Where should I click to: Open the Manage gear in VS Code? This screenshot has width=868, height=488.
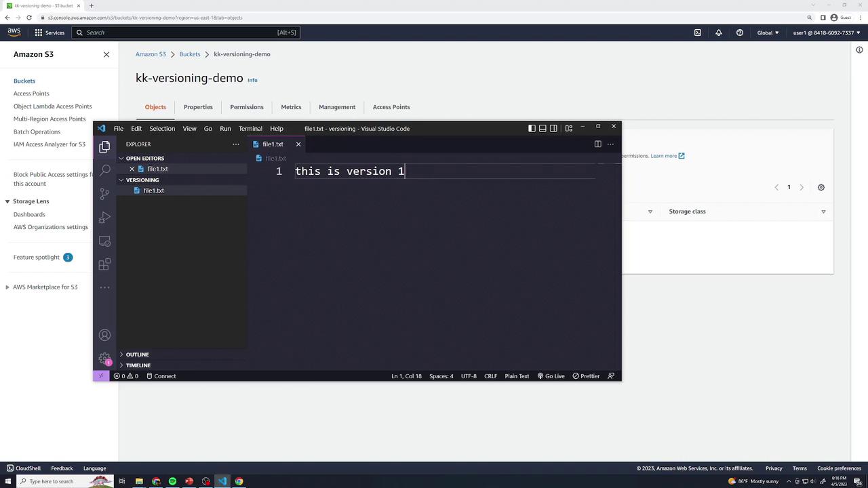click(x=104, y=359)
